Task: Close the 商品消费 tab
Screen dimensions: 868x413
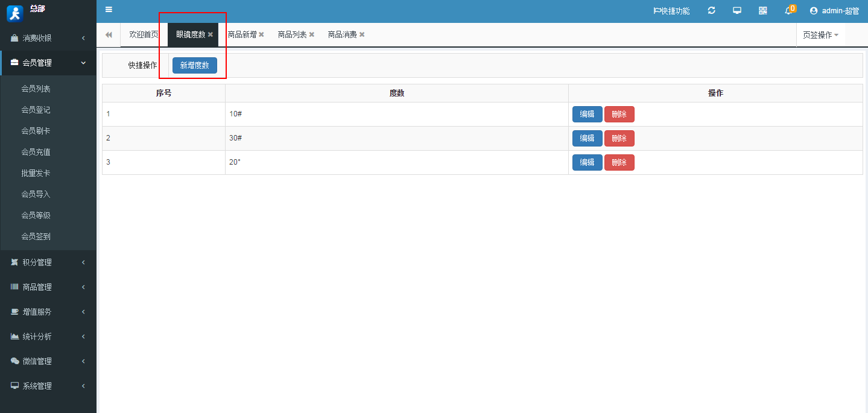Action: coord(362,35)
